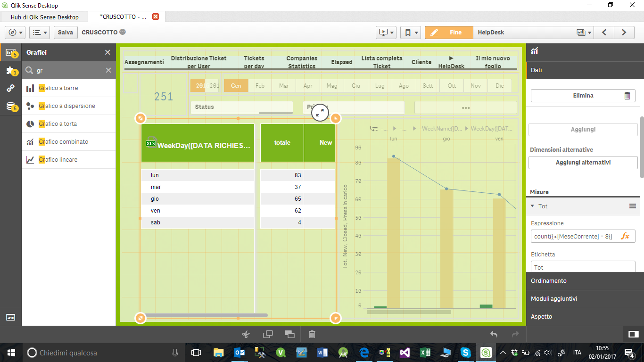
Task: Open the Grafici charts panel icon
Action: click(10, 53)
